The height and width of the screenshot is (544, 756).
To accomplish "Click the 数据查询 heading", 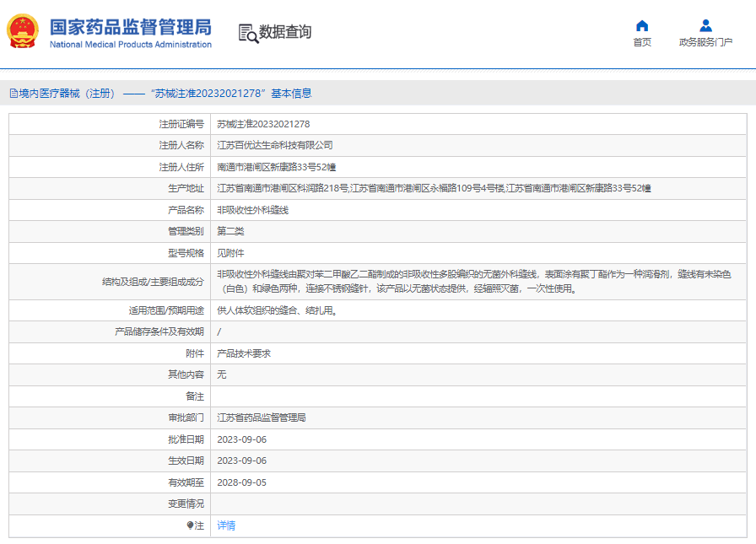I will (x=285, y=32).
